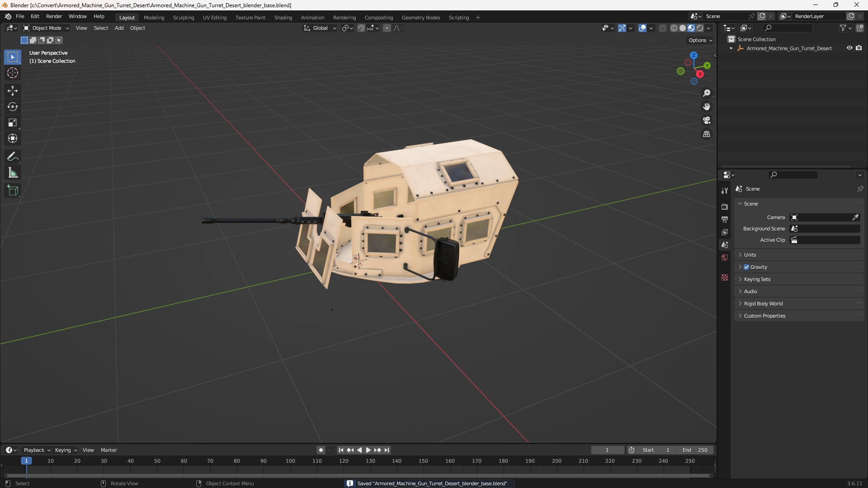Choose the Annotate tool
This screenshot has width=868, height=488.
pyautogui.click(x=13, y=157)
